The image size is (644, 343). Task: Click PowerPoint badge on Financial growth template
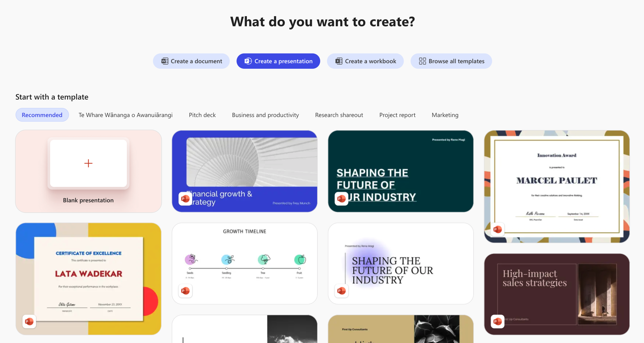click(185, 198)
